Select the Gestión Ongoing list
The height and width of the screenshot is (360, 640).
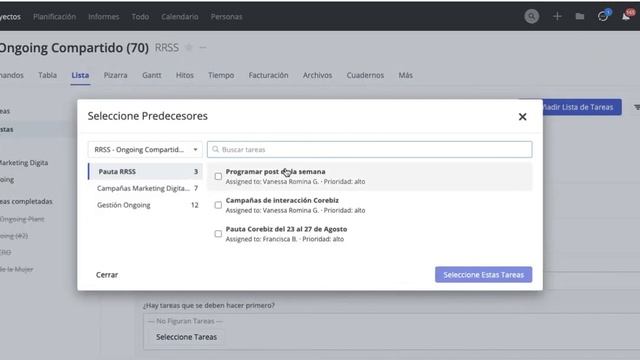145,205
